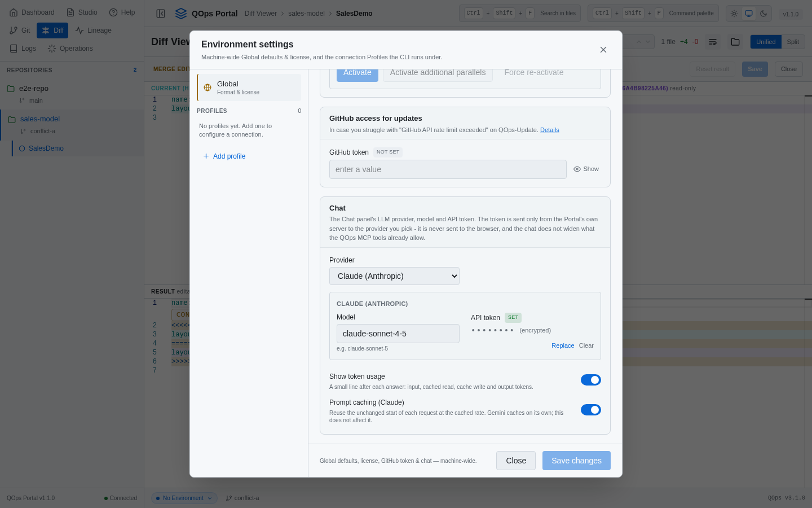Click Save changes button

[x=576, y=461]
